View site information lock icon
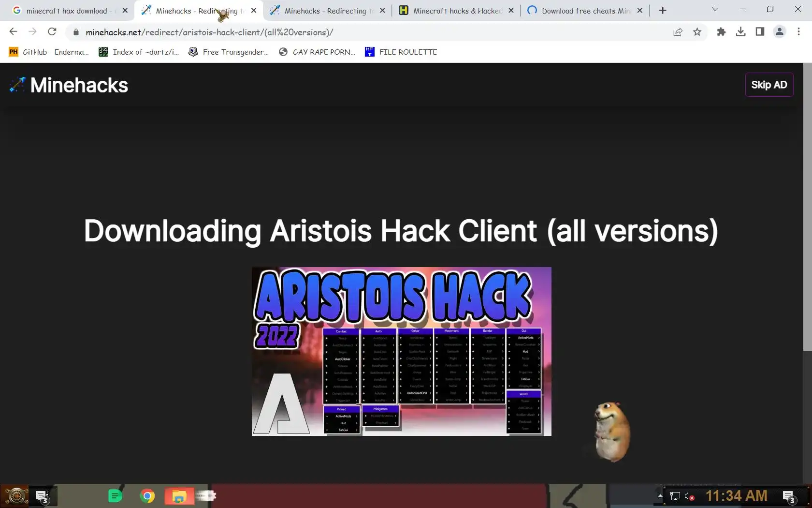The image size is (812, 508). [x=76, y=32]
